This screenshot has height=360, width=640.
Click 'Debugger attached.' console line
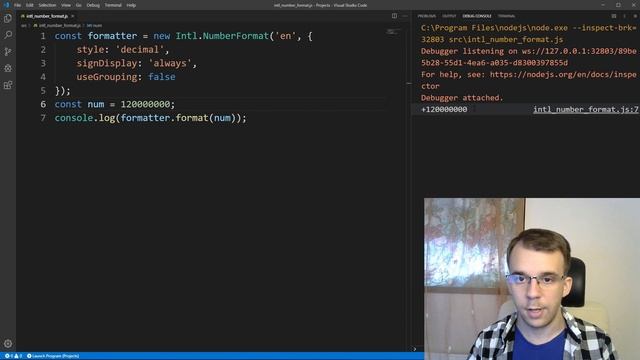tap(462, 98)
